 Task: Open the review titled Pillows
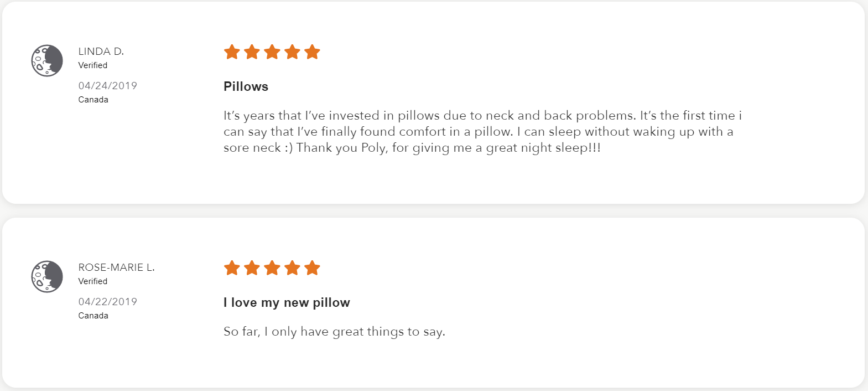246,86
